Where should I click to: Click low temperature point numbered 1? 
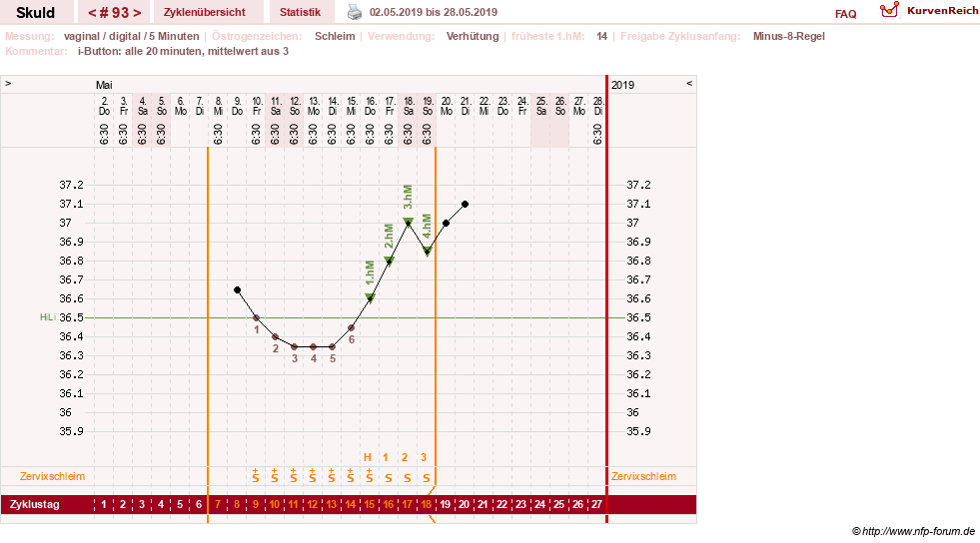[257, 317]
